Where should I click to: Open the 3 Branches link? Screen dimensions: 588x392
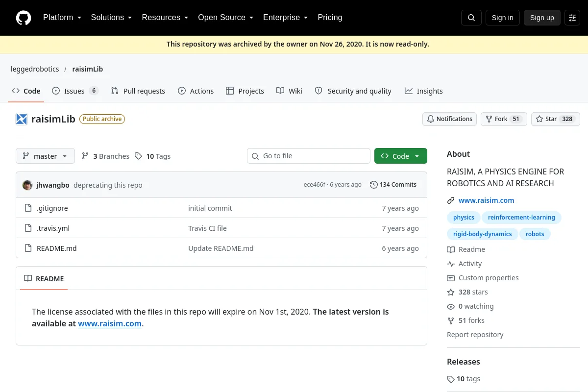click(x=105, y=156)
